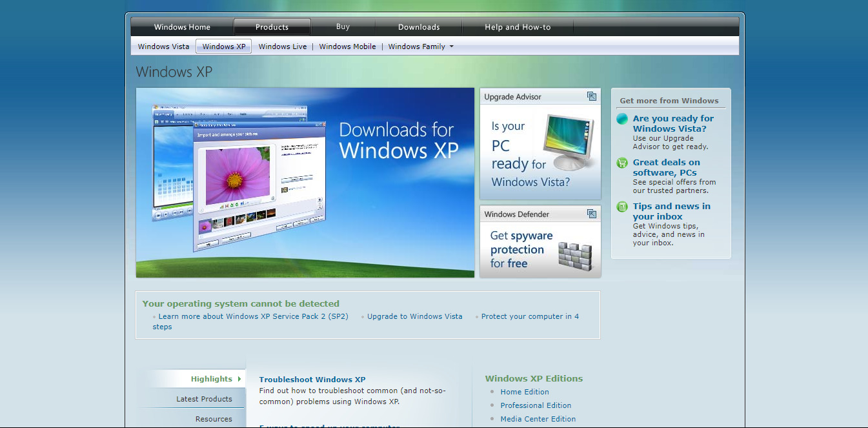Click the green newsletter tips icon
Screen dimensions: 868x428
(x=622, y=207)
